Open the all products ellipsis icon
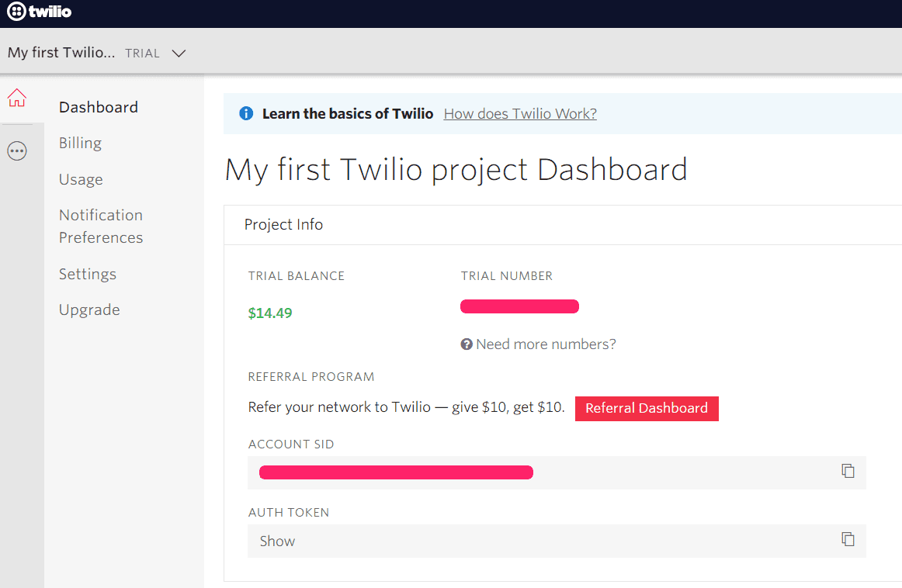The height and width of the screenshot is (588, 902). 17,151
